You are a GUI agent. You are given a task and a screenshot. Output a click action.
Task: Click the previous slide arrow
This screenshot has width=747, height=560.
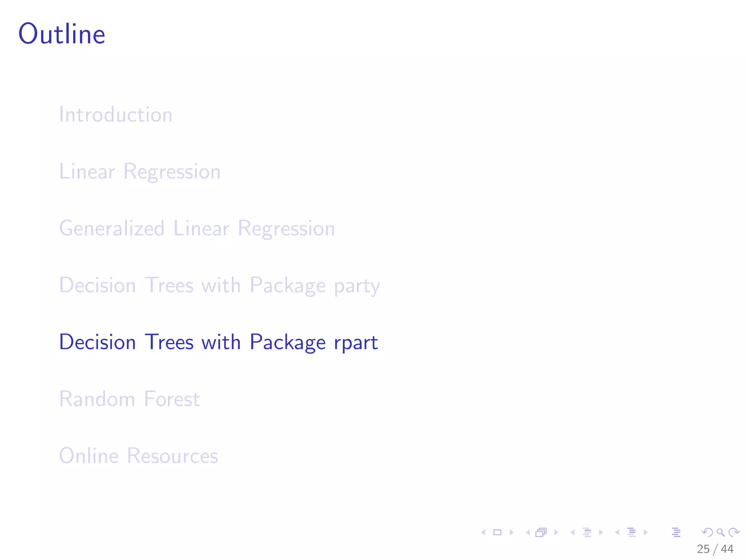[483, 533]
